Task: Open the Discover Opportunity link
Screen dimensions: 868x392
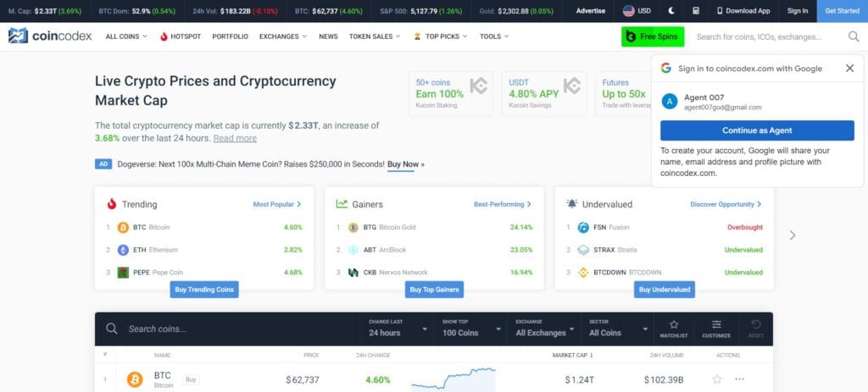Action: (x=726, y=204)
